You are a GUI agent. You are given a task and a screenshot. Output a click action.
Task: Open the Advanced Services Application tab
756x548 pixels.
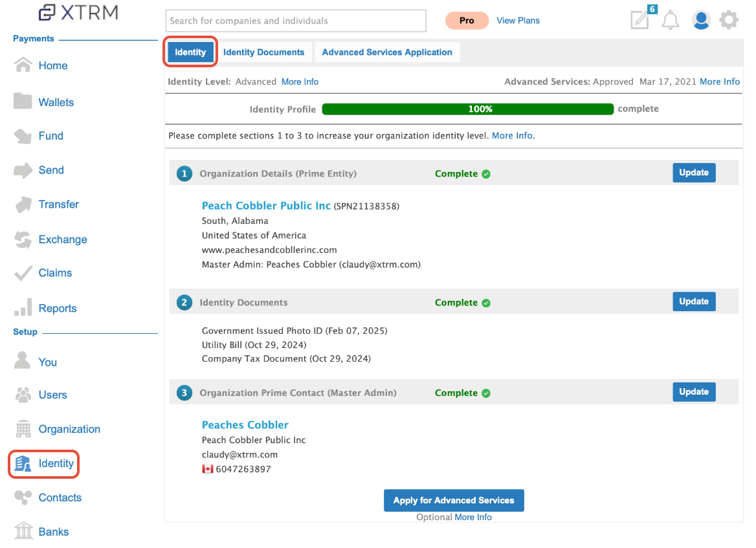[387, 52]
